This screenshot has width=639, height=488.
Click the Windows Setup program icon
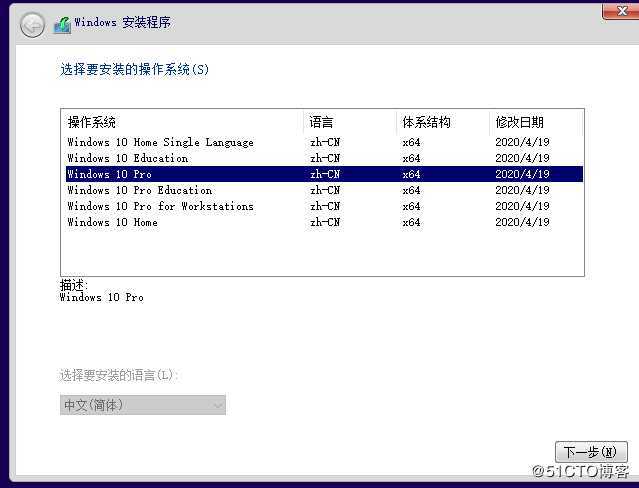pyautogui.click(x=62, y=25)
